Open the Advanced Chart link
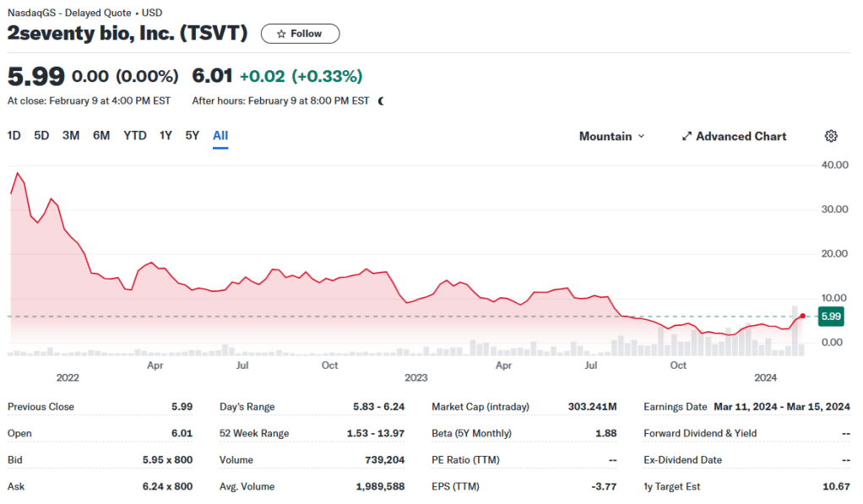The height and width of the screenshot is (504, 863). pyautogui.click(x=741, y=136)
